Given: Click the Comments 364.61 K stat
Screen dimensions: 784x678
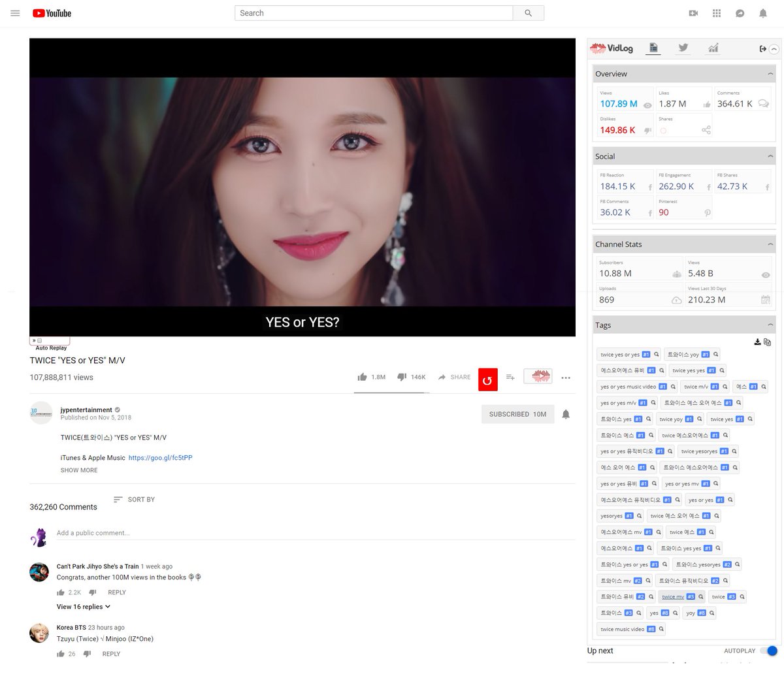Looking at the screenshot, I should (743, 100).
